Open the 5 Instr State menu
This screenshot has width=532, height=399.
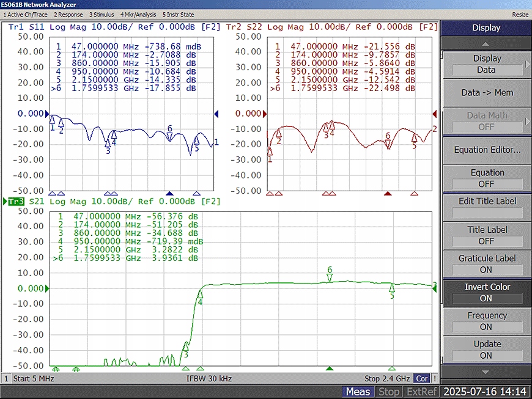[179, 14]
